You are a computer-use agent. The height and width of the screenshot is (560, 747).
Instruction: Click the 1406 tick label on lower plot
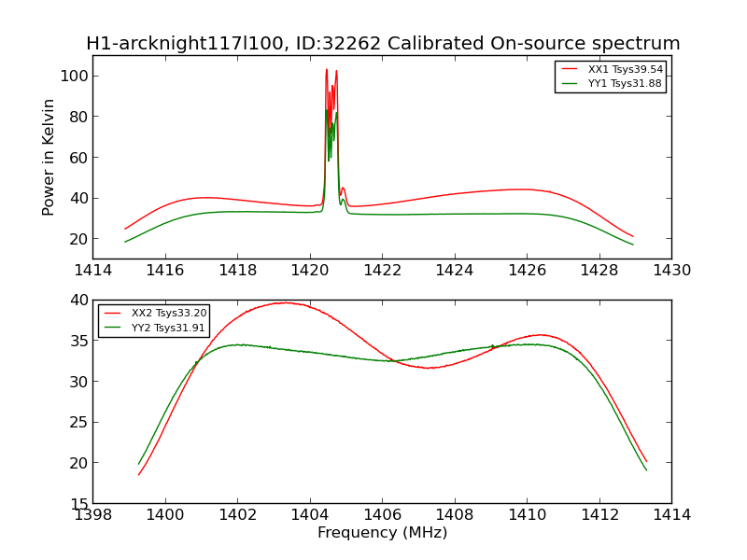coord(383,515)
